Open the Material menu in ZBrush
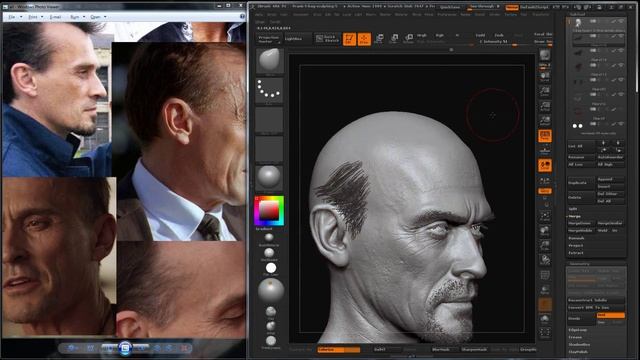 401,14
